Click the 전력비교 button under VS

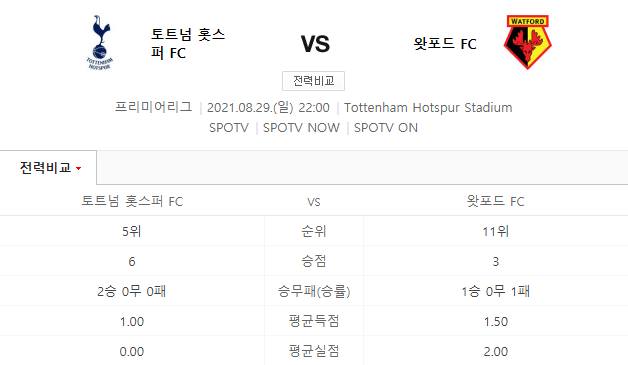pos(313,81)
